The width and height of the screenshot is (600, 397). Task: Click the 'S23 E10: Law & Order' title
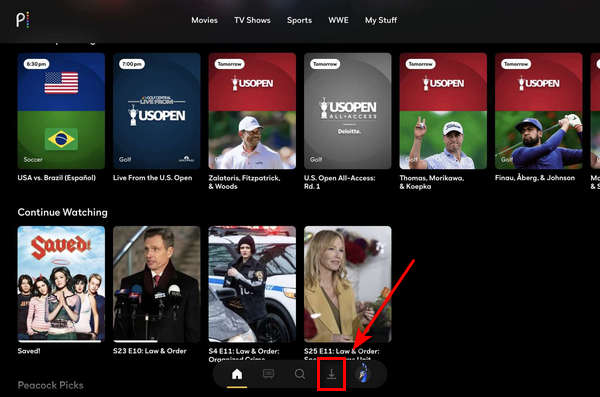(x=150, y=351)
